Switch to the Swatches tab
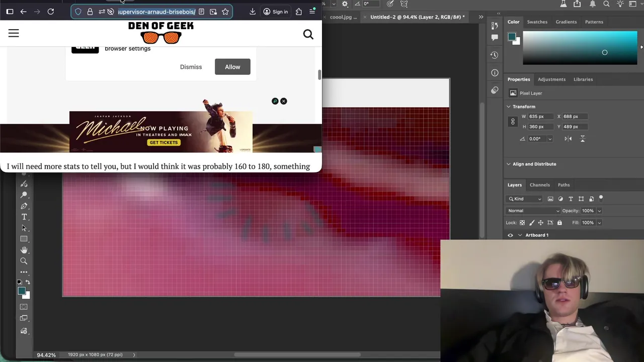 (537, 22)
